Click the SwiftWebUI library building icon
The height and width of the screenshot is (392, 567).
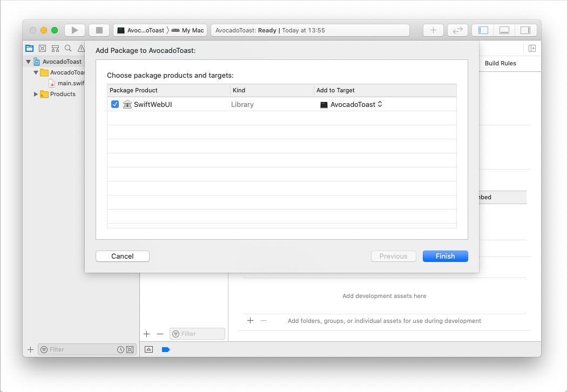click(x=127, y=104)
